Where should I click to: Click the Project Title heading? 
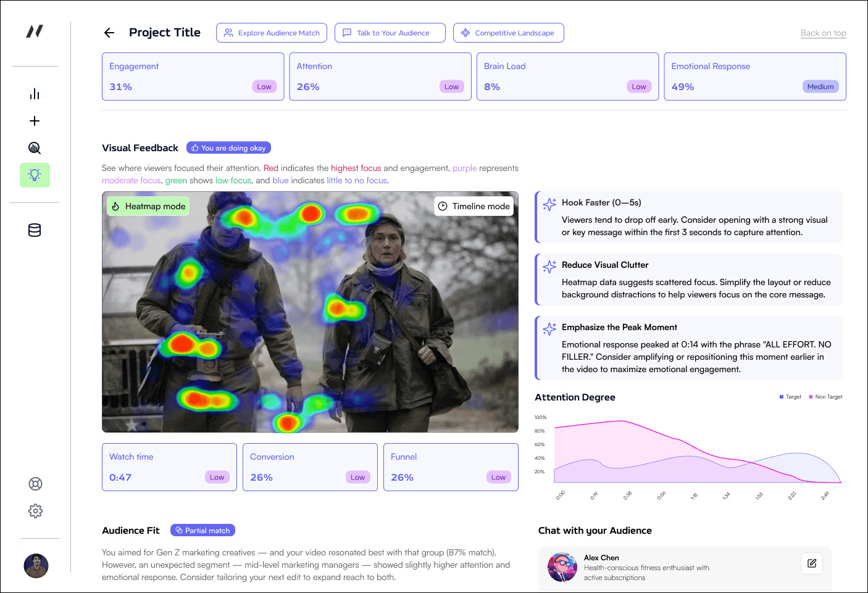coord(165,33)
